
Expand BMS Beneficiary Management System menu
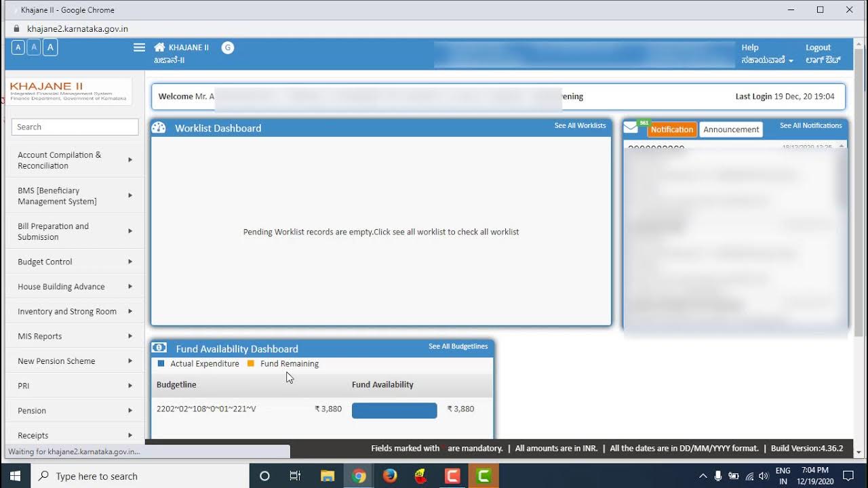point(75,195)
